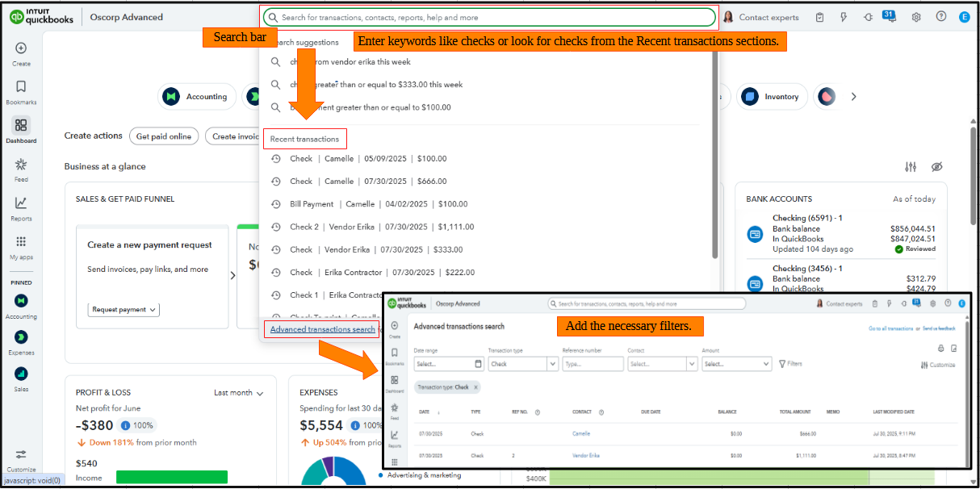Open the Date range calendar picker
The height and width of the screenshot is (489, 980).
[478, 364]
